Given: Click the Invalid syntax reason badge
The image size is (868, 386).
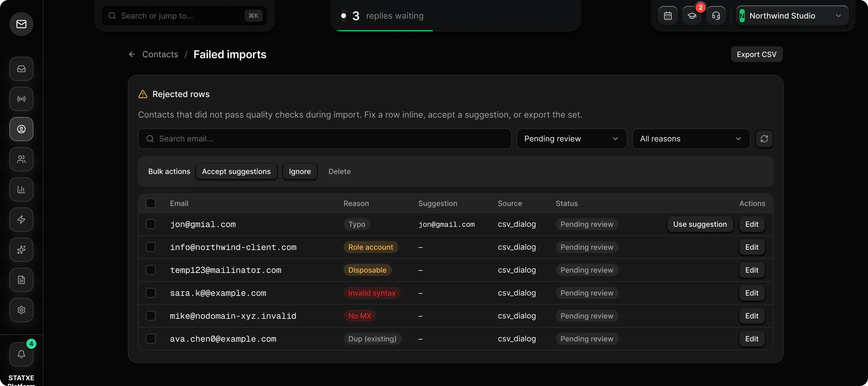Looking at the screenshot, I should coord(372,293).
